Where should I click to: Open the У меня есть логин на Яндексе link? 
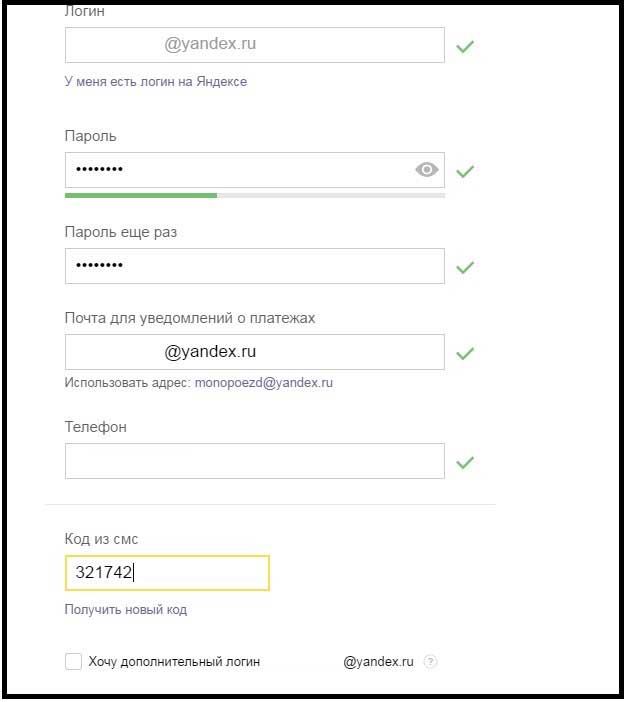tap(156, 81)
